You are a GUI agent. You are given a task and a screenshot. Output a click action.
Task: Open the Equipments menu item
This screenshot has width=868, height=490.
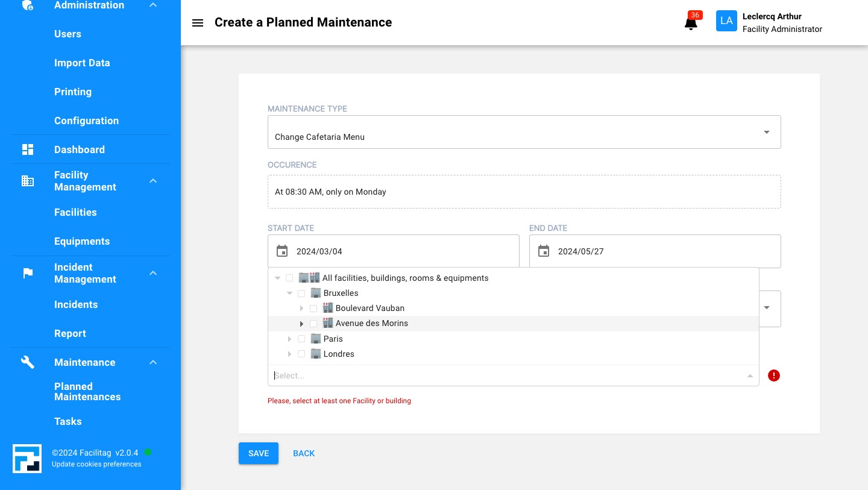pos(82,241)
